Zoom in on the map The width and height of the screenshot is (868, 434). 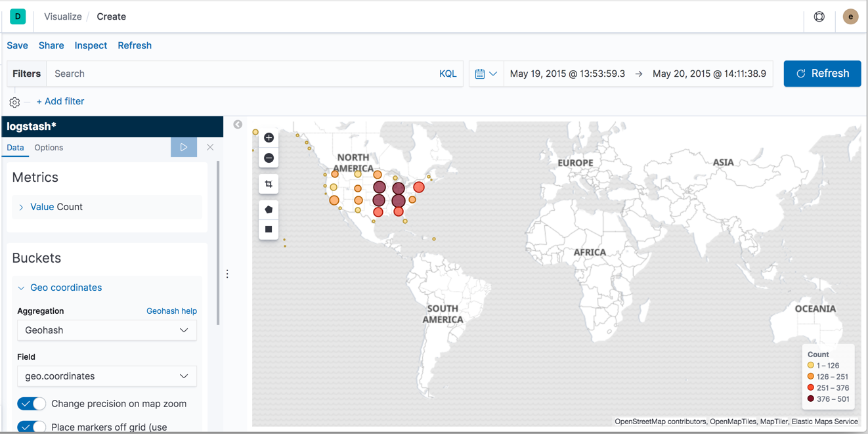(x=269, y=138)
